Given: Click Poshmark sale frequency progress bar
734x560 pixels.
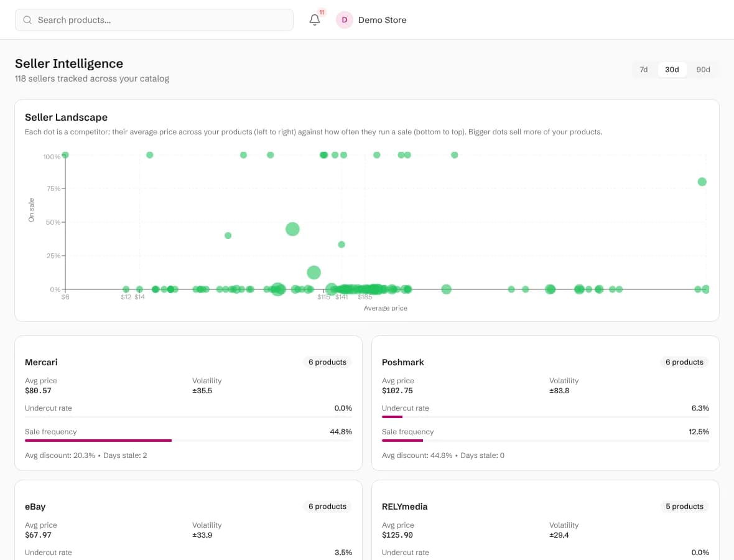Looking at the screenshot, I should 546,440.
